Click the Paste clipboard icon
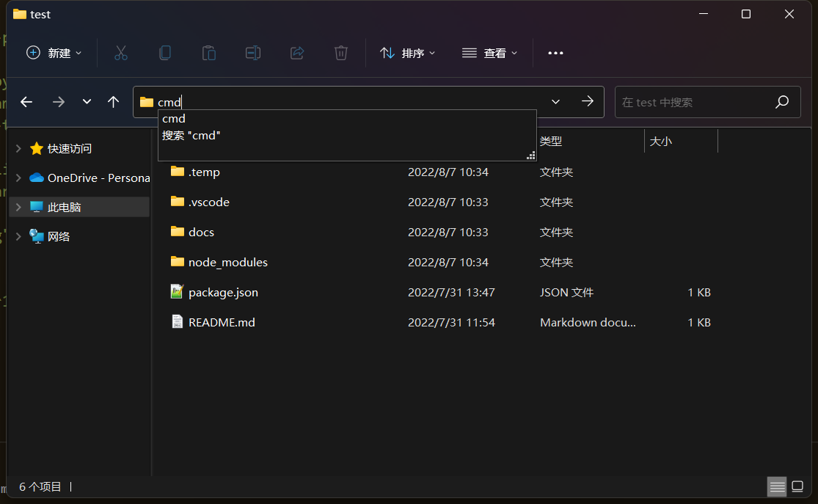Viewport: 818px width, 504px height. tap(209, 53)
